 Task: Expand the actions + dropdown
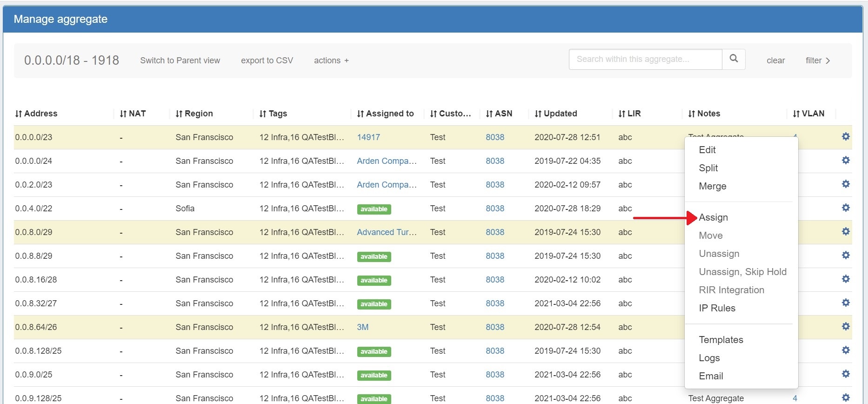(x=331, y=61)
